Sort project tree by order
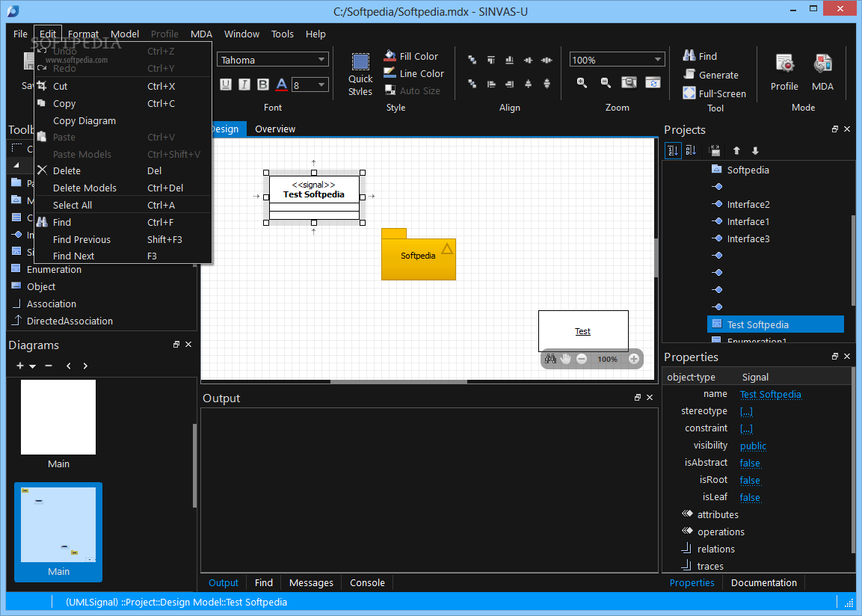862x616 pixels. coord(673,150)
